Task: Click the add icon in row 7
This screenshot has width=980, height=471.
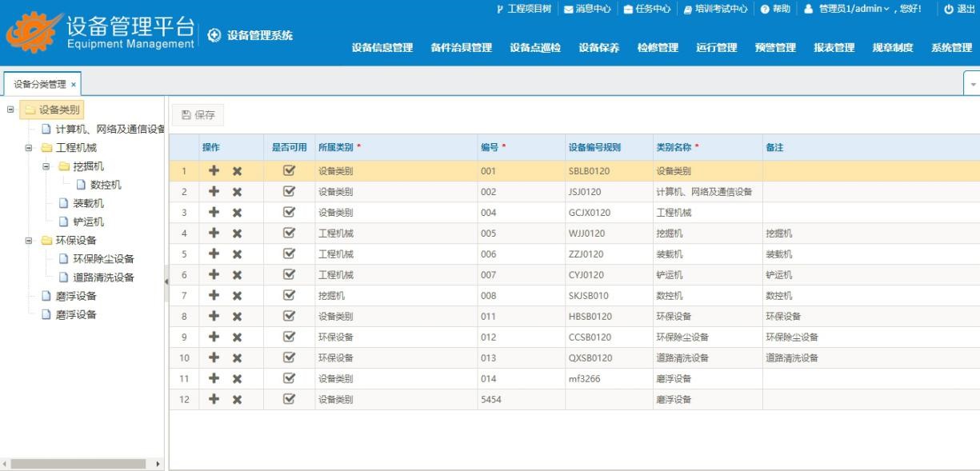Action: (214, 296)
